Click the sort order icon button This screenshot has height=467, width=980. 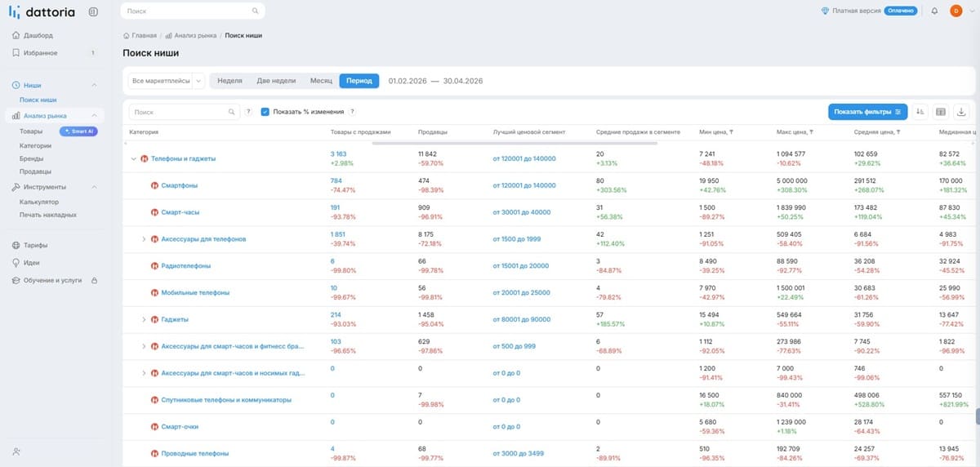(x=921, y=112)
